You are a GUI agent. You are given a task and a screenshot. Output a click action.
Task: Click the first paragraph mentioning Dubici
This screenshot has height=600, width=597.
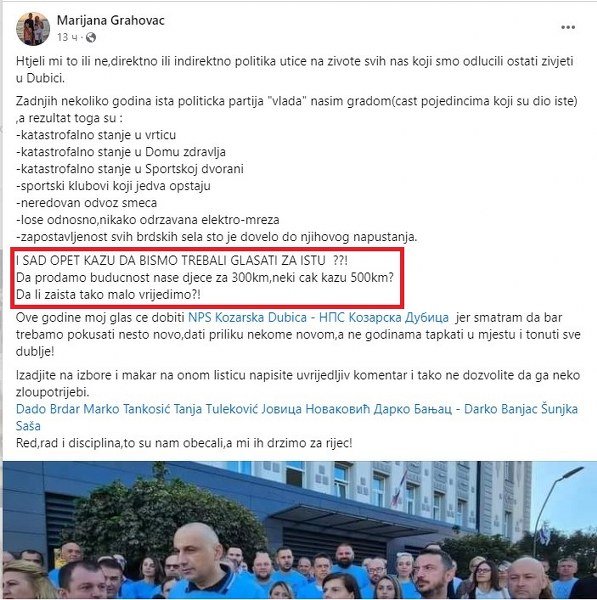(295, 70)
